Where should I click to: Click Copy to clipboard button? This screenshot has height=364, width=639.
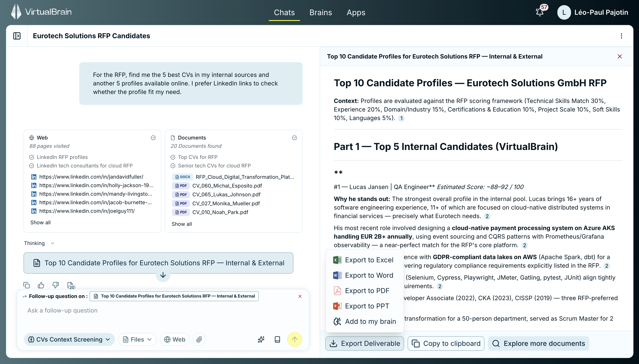446,343
